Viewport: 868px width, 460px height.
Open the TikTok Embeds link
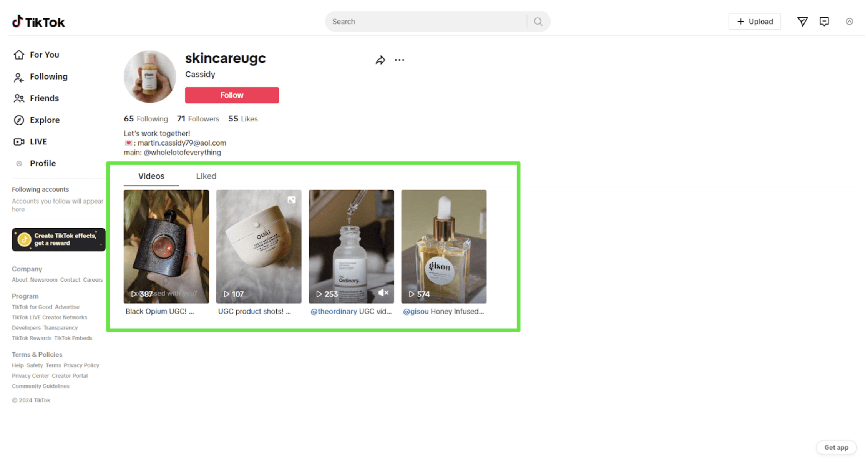pos(73,338)
